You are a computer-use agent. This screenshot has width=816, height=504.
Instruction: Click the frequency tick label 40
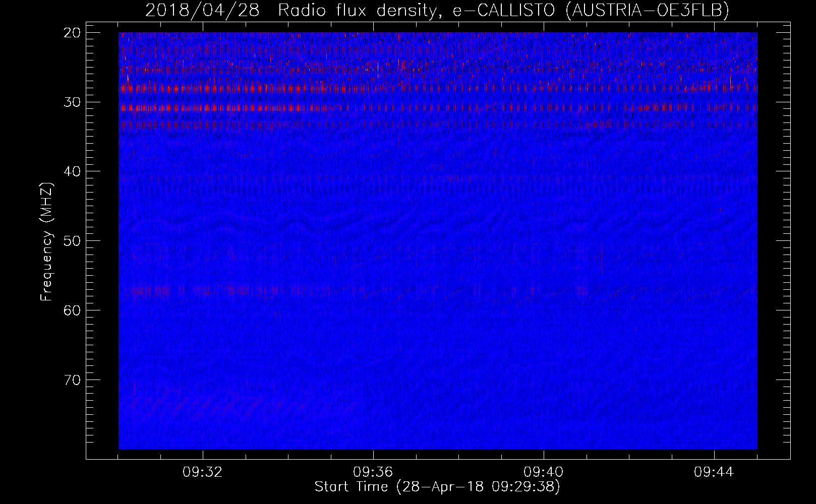click(x=72, y=171)
